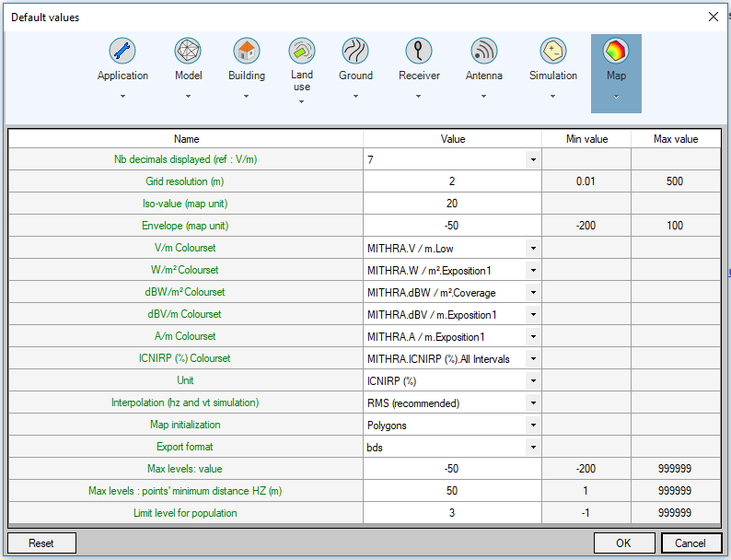Select the Land use icon
The width and height of the screenshot is (731, 560).
click(x=302, y=51)
